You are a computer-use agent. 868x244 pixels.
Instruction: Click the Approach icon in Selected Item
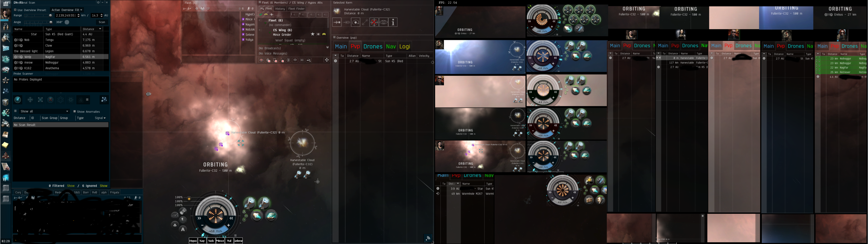337,22
